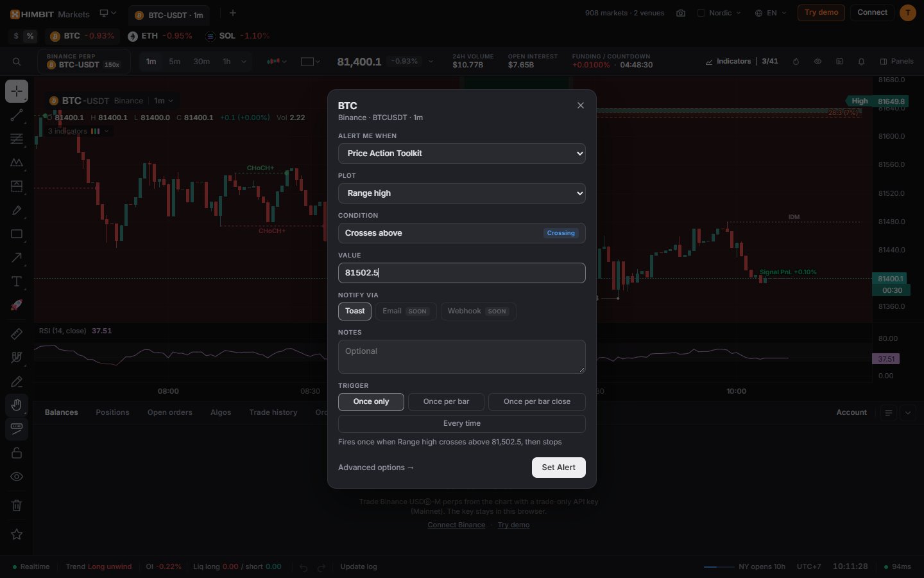Choose the Once per bar trigger

pyautogui.click(x=446, y=402)
